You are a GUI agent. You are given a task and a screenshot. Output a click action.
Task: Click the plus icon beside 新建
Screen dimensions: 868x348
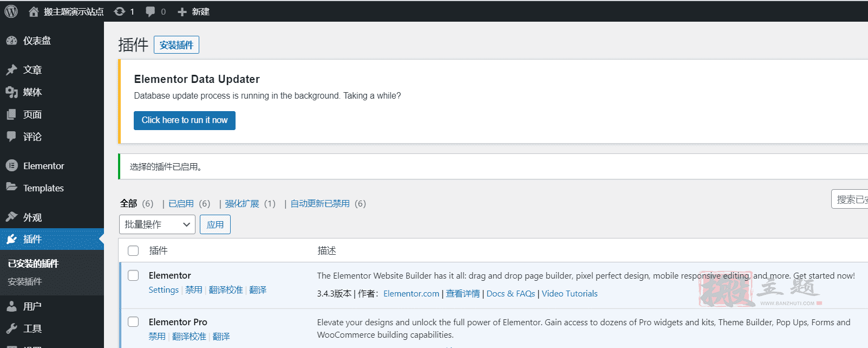click(x=182, y=12)
